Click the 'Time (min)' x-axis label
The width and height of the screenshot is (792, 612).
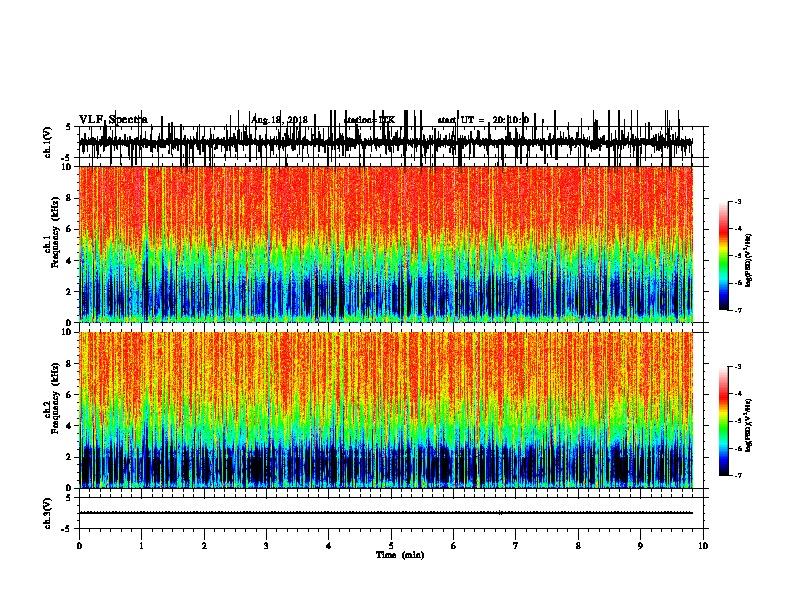point(400,555)
